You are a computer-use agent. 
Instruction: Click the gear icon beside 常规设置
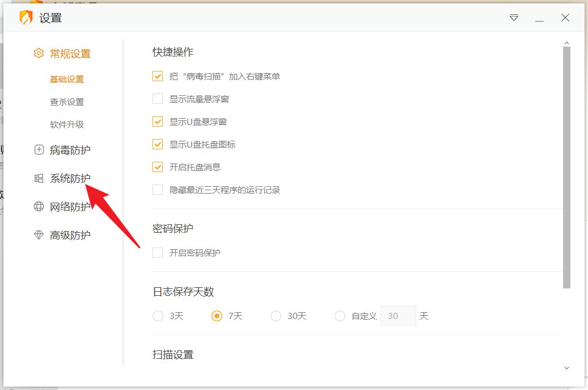coord(38,53)
